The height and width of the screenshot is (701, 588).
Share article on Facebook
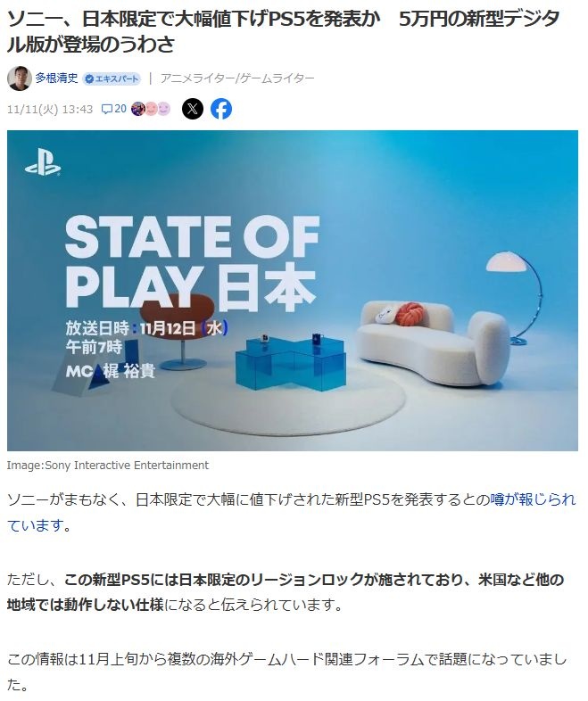[221, 109]
